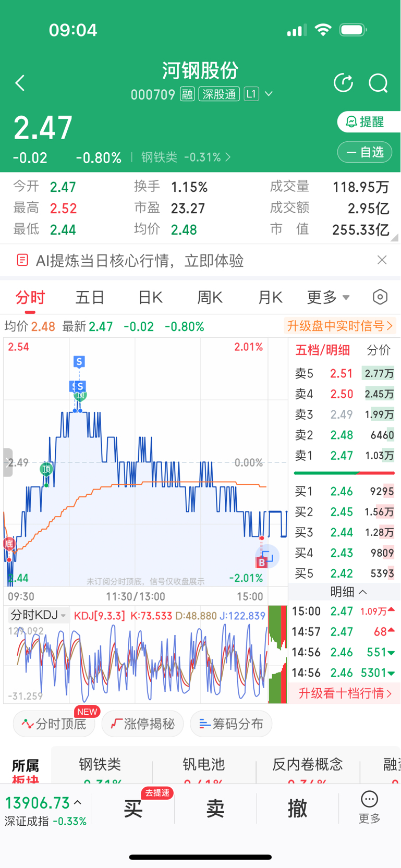The height and width of the screenshot is (868, 401).
Task: Tap the buy/sell ratio bar
Action: coord(344,473)
